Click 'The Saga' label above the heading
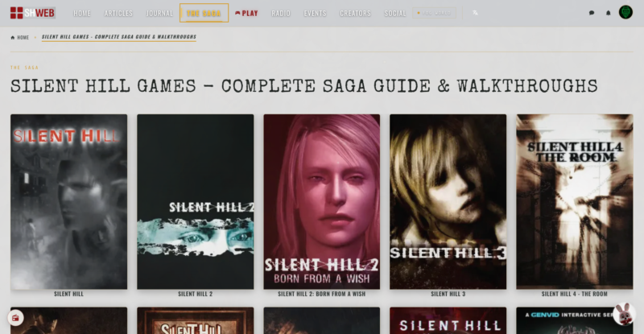This screenshot has width=644, height=334. [x=24, y=68]
